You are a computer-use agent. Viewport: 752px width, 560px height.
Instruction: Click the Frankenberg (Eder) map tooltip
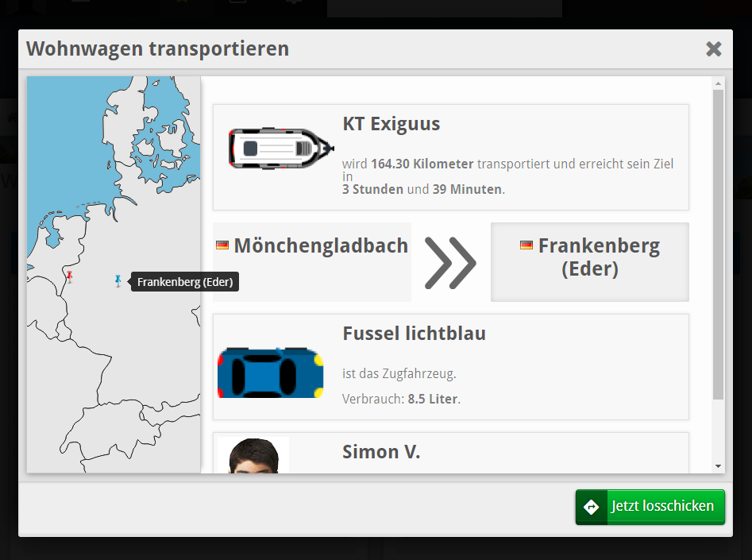(184, 281)
